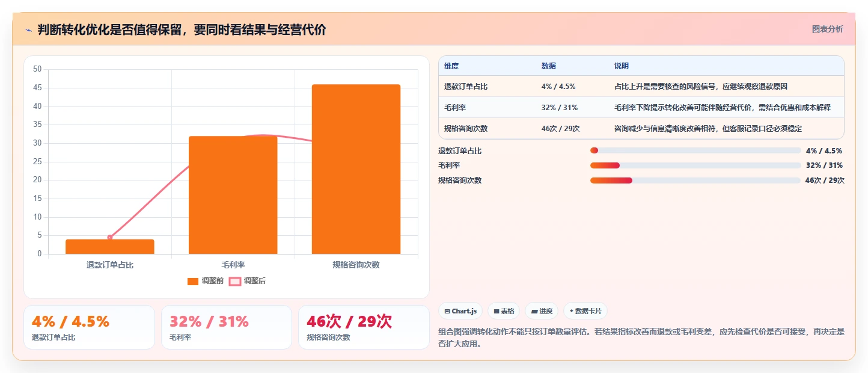Click x-axis label 退款订单占比
The width and height of the screenshot is (868, 373).
pyautogui.click(x=110, y=265)
